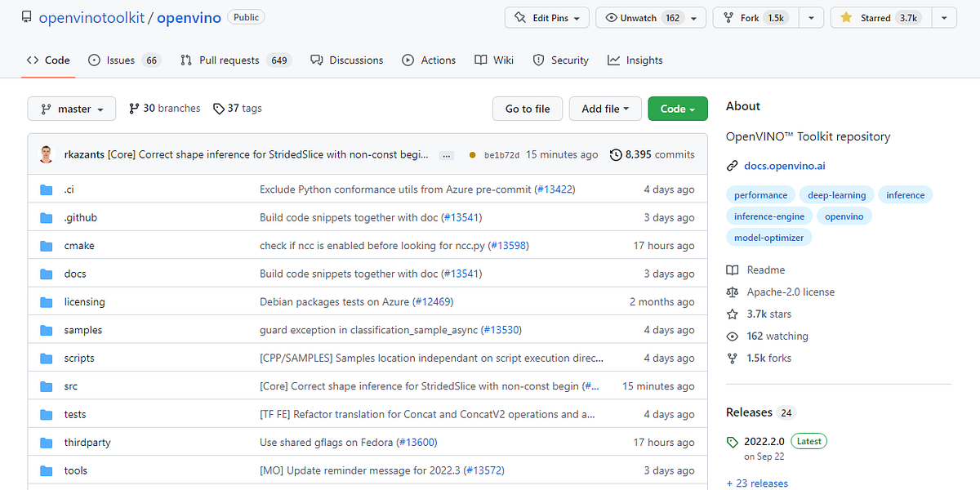
Task: Click the Readme book icon
Action: pos(733,270)
